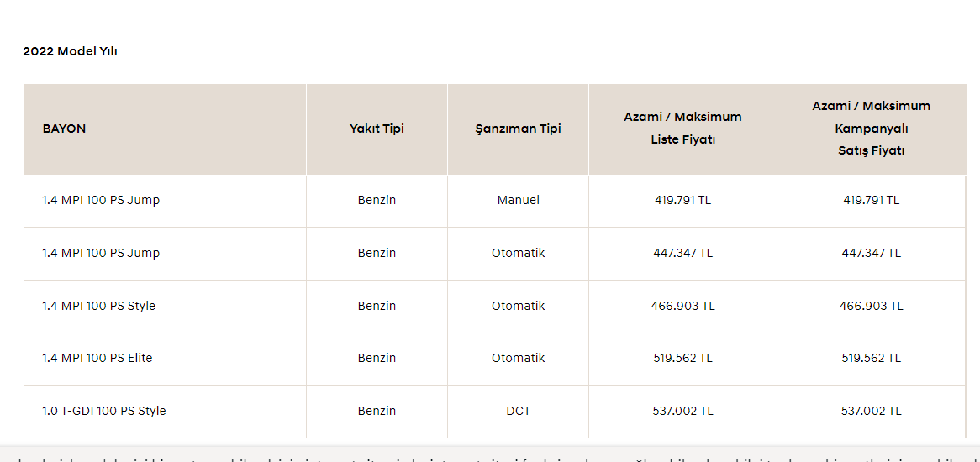Select the 1.4 MPI 100 PS Style model name

pyautogui.click(x=99, y=306)
